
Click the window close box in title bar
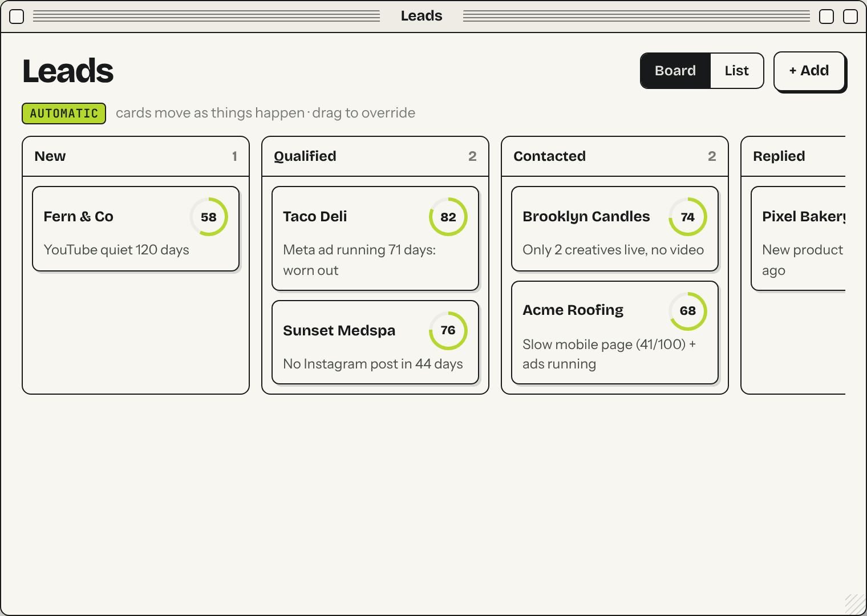pos(17,17)
